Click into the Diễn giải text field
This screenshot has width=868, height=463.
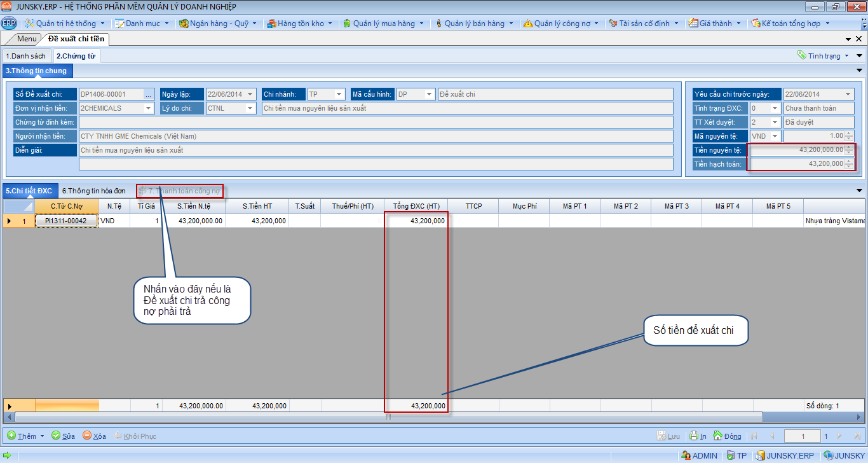click(x=375, y=150)
